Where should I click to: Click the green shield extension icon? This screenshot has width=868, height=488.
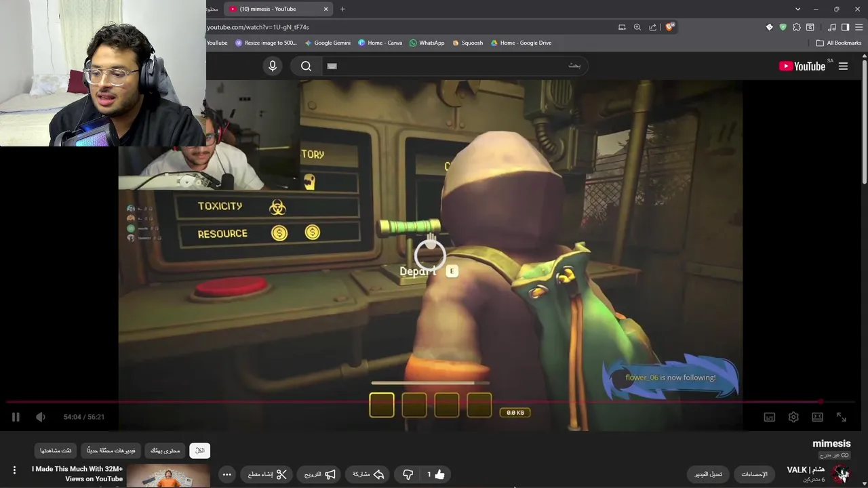pos(783,27)
